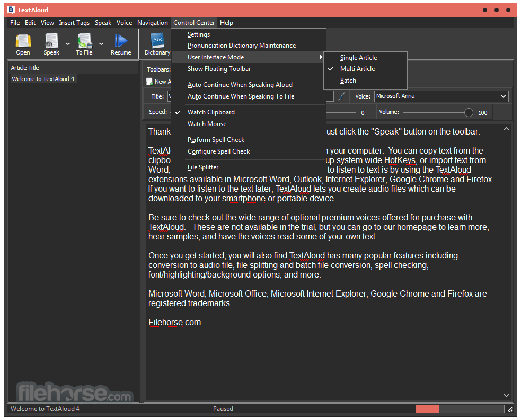Screen dimensions: 521x420
Task: Click scrollbar down arrow in text area
Action: (506, 395)
